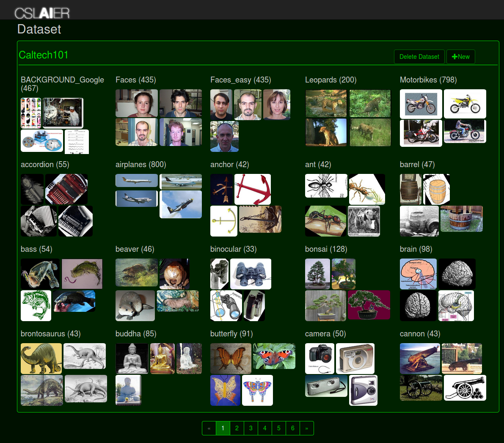504x443 pixels.
Task: Open the Faces (435) category
Action: [136, 80]
